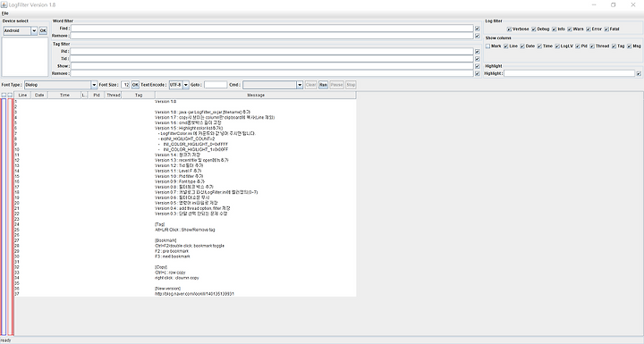The height and width of the screenshot is (344, 644).
Task: Uncheck the Time show column checkbox
Action: (539, 46)
